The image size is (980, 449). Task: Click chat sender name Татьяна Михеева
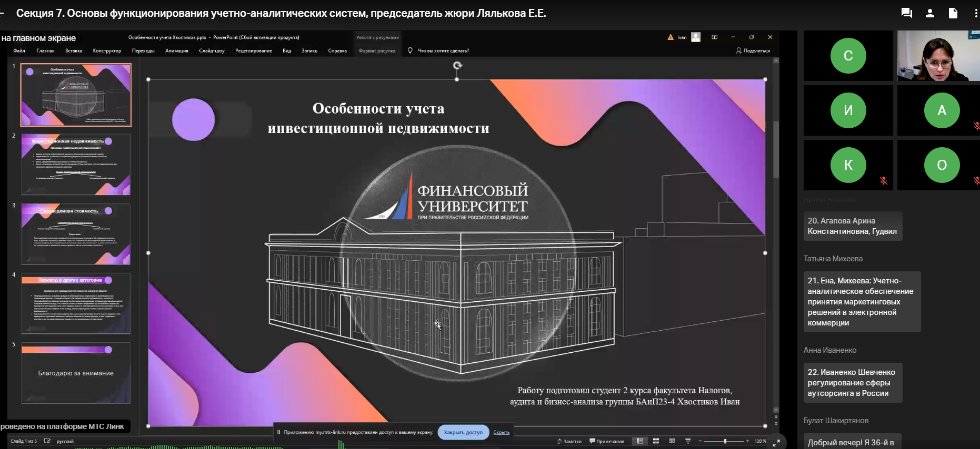click(833, 259)
